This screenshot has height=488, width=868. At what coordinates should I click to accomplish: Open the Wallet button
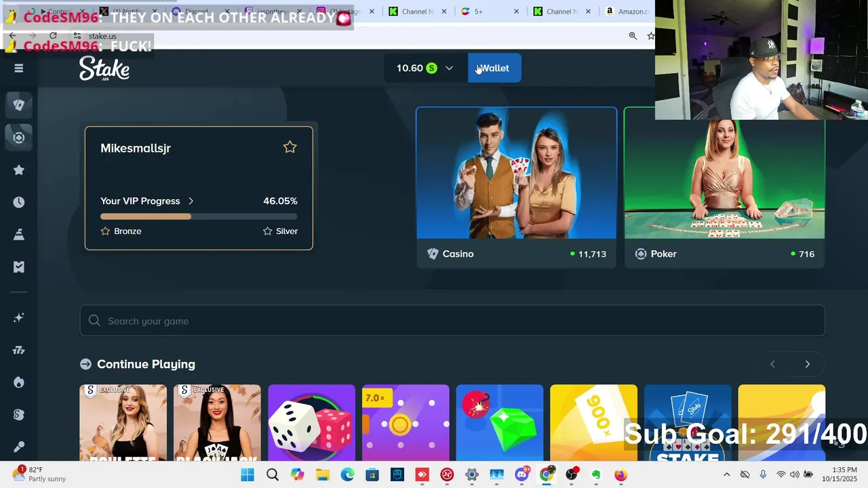pyautogui.click(x=494, y=68)
